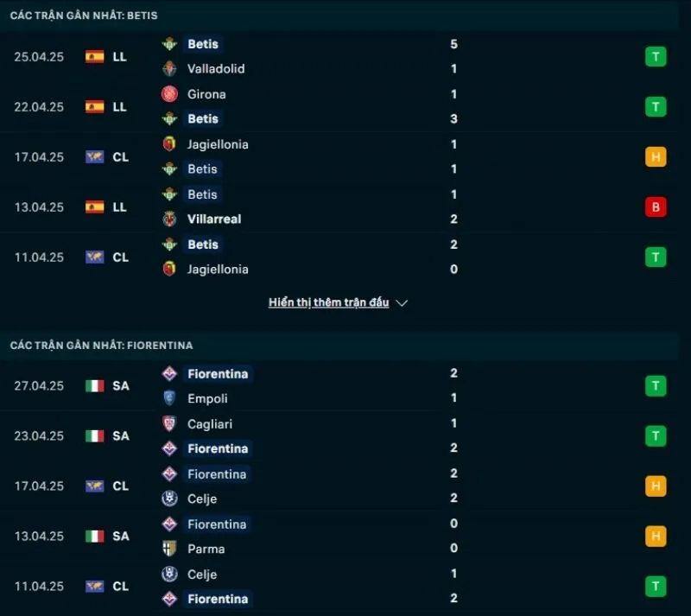Expand more matches with the chevron arrow
691x616 pixels.
click(401, 302)
